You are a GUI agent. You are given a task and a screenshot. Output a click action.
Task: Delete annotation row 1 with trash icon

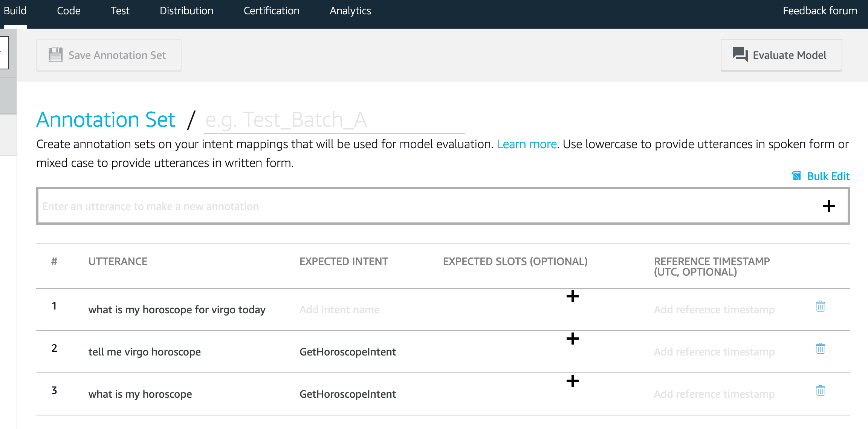click(821, 306)
